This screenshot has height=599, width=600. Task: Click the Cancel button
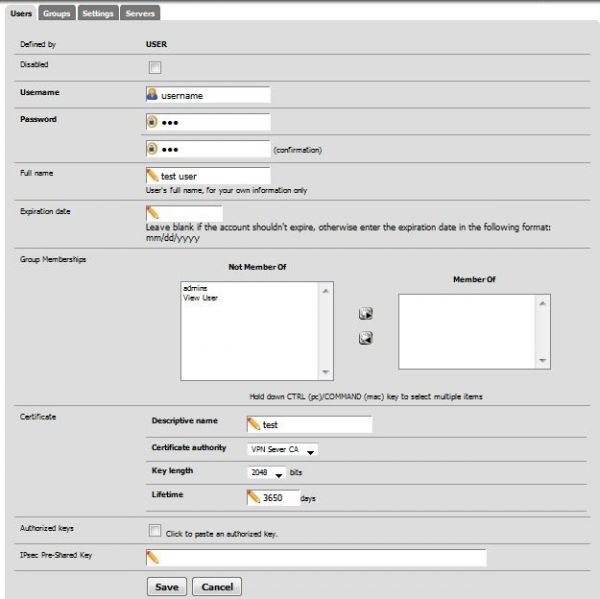217,587
